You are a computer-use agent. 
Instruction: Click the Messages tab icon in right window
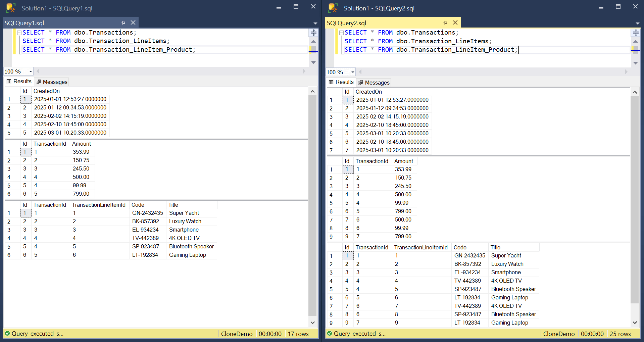pos(360,83)
